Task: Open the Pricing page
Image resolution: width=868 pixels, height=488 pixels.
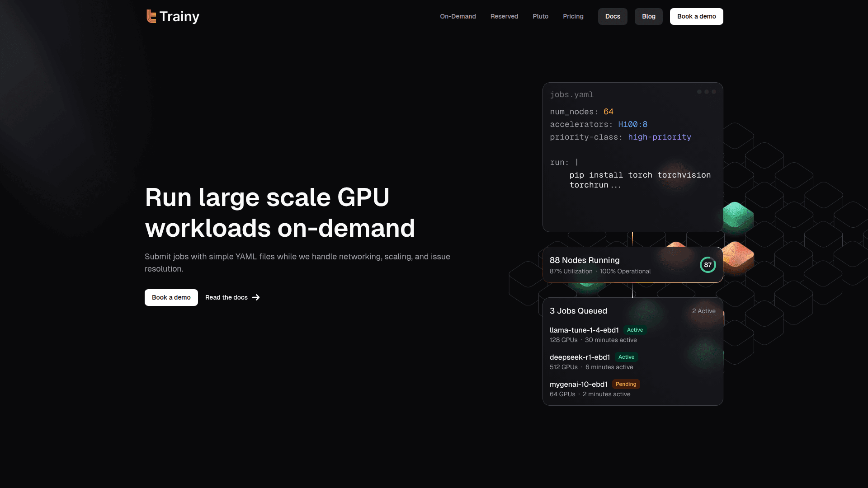Action: [x=573, y=16]
